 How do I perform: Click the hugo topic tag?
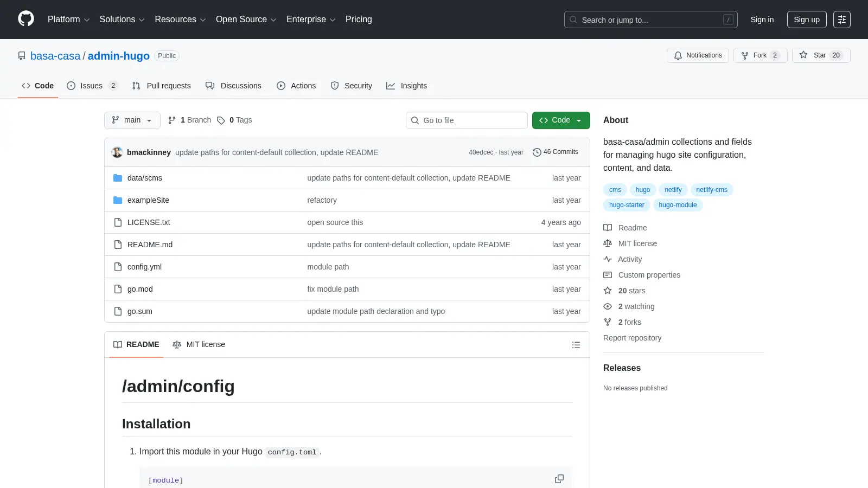point(643,190)
